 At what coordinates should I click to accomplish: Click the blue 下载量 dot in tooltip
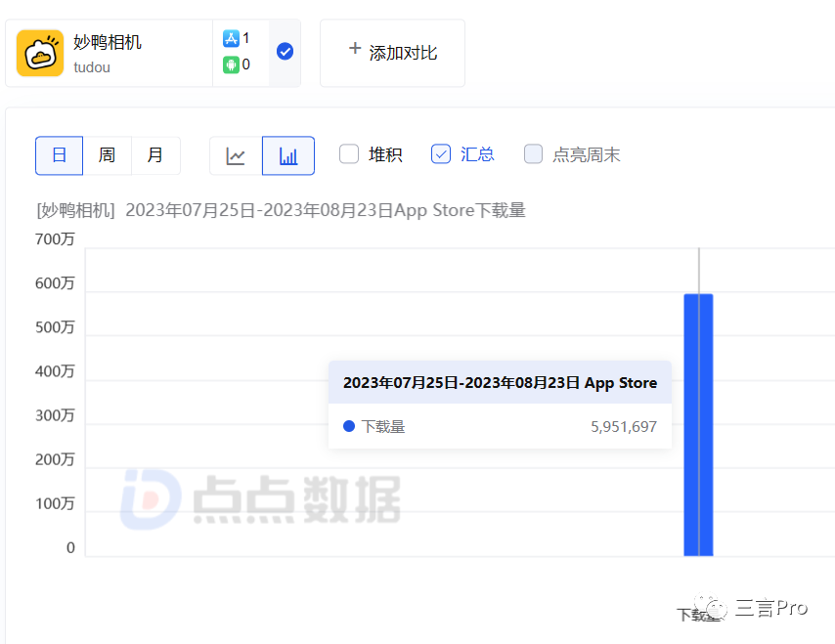point(349,426)
